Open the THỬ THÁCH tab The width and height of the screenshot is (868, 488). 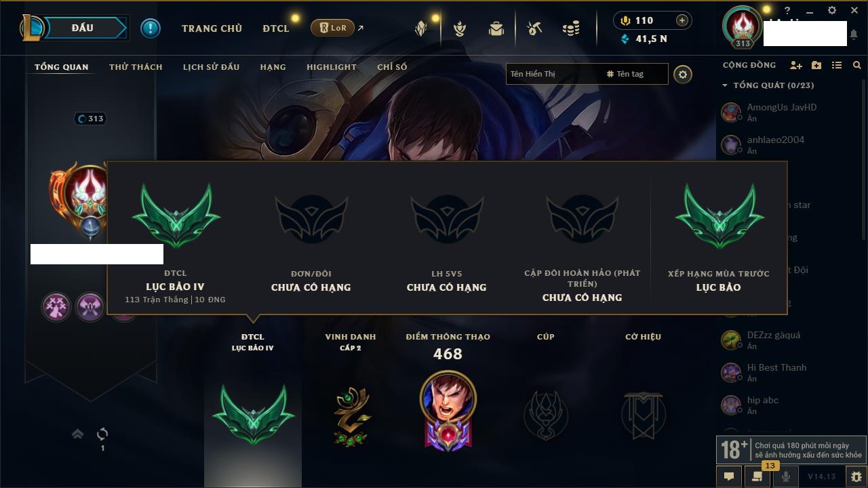tap(136, 67)
